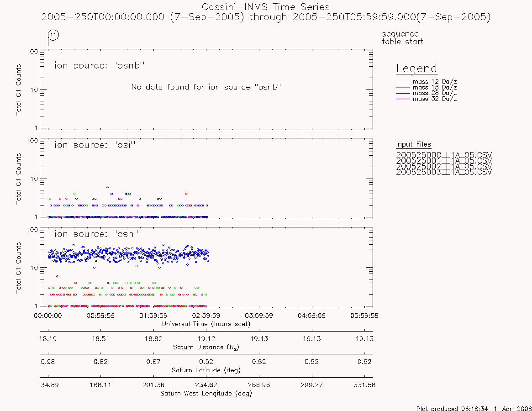Click 'No data found for ion source' message
Screen dimensions: 532x411
(x=206, y=87)
